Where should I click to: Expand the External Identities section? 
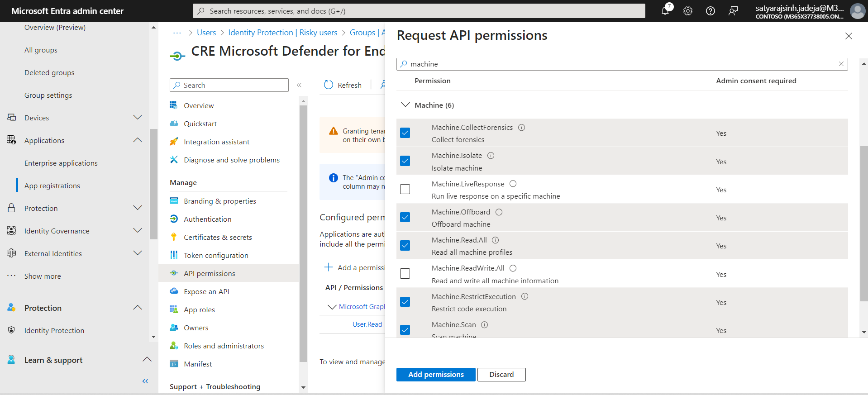click(x=138, y=253)
